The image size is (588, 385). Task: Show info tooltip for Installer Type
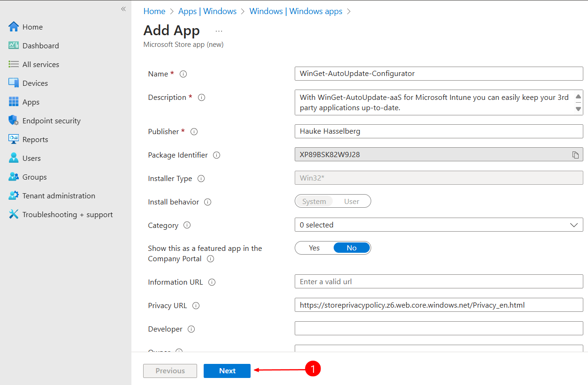click(201, 179)
